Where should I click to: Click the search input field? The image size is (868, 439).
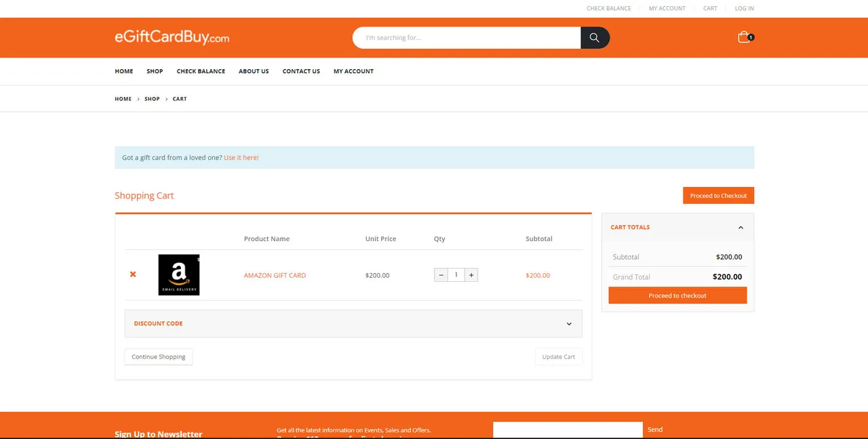(467, 38)
